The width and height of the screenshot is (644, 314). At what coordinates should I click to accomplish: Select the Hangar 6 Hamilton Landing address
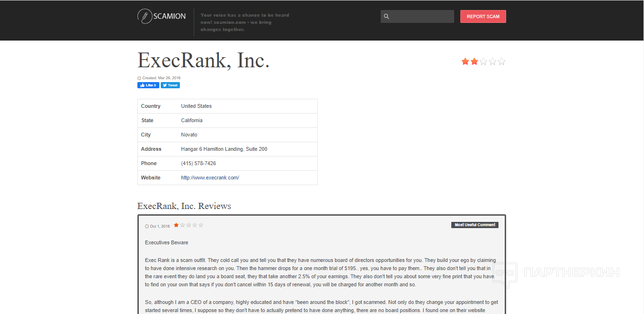click(224, 149)
